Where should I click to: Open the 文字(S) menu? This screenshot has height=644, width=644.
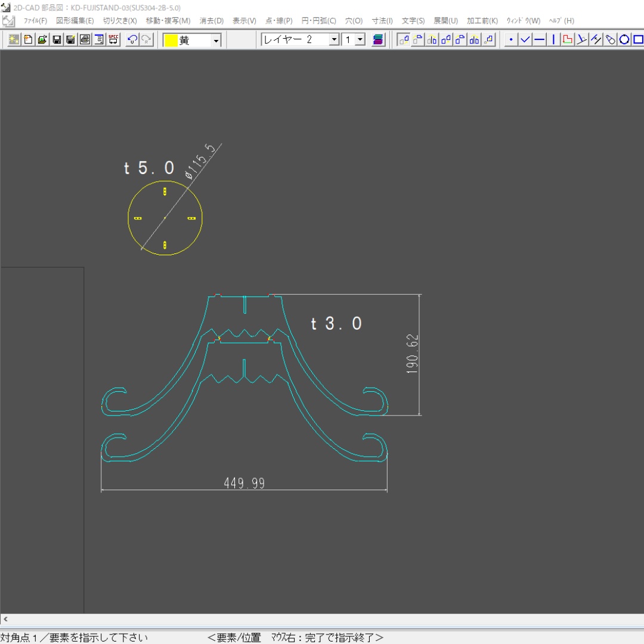413,20
